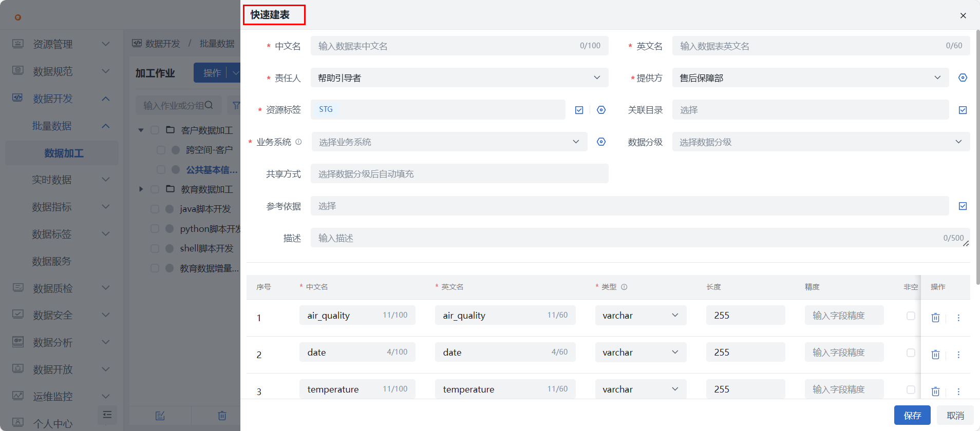The width and height of the screenshot is (980, 431).
Task: Open more options for date row
Action: [958, 355]
